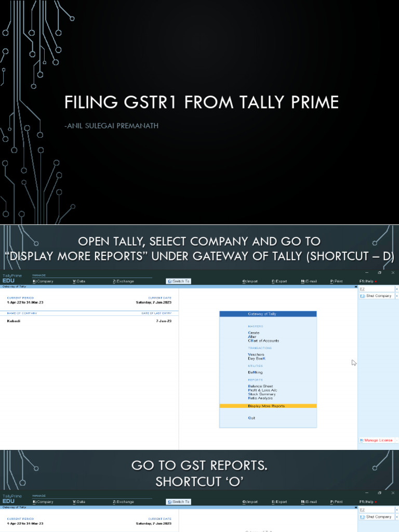Click title 'Filing GSTR1 From Tally Prime'
Viewport: 399px width, 532px height.
202,102
